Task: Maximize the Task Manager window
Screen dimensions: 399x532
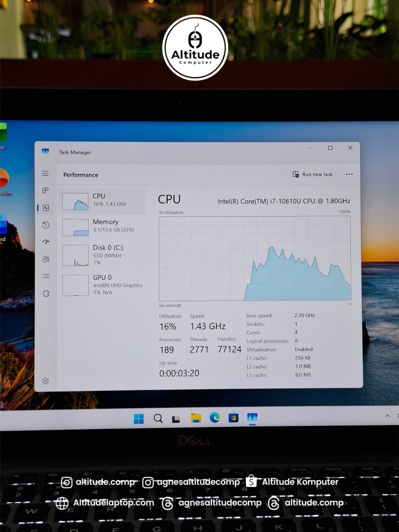Action: [331, 148]
